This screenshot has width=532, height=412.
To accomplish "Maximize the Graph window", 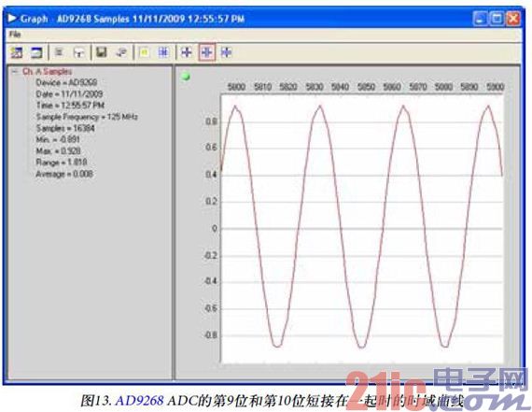I will coord(497,19).
